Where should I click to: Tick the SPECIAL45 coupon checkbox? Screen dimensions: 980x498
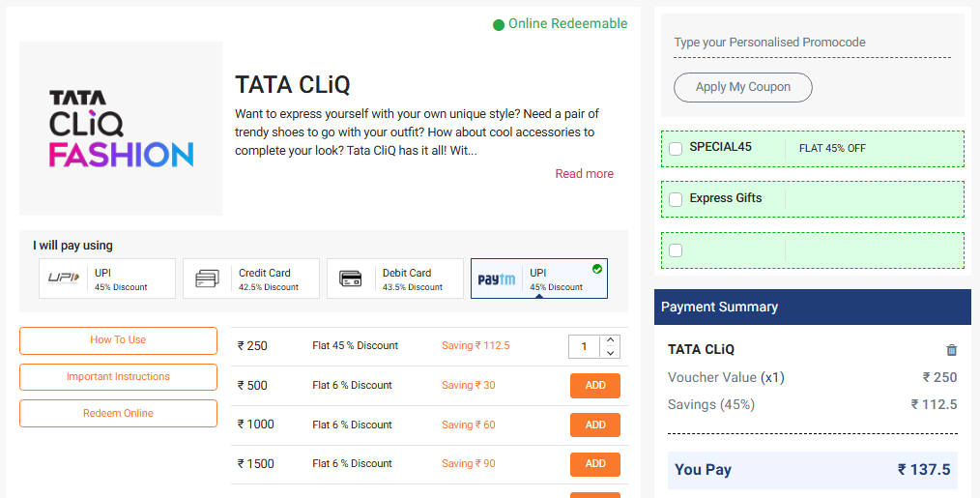(x=676, y=149)
